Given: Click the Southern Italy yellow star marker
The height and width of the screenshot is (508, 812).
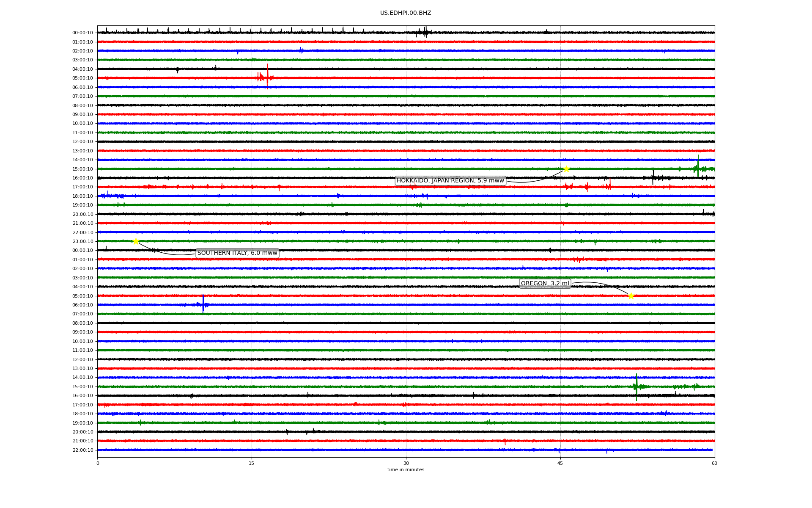Looking at the screenshot, I should click(x=136, y=241).
